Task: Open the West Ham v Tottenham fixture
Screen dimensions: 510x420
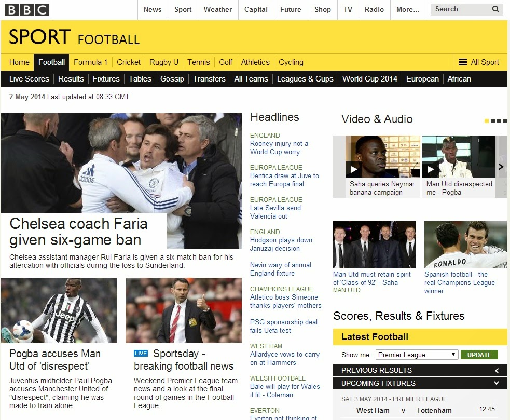Action: [420, 410]
